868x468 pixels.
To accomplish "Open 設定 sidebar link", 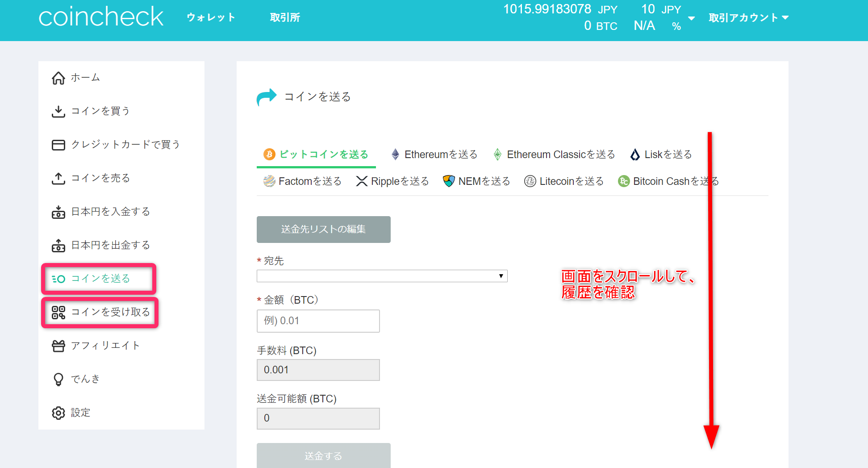I will click(x=80, y=413).
